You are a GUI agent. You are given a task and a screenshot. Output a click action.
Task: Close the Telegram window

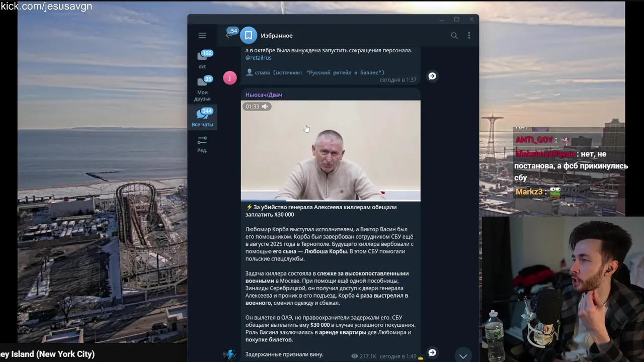pos(471,20)
